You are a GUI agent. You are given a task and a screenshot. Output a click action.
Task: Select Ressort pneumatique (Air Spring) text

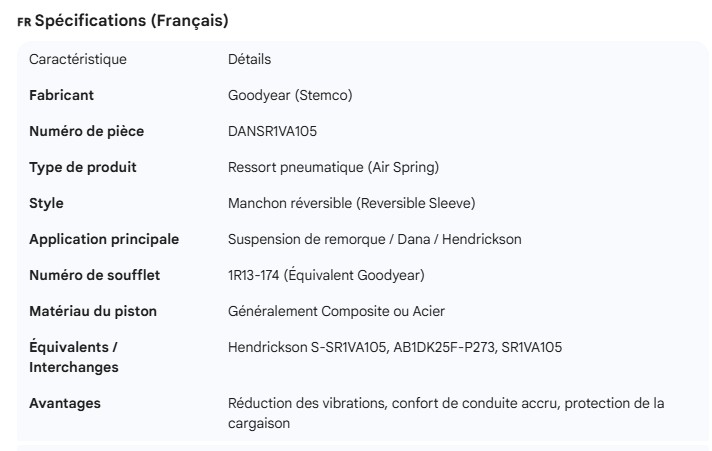(333, 167)
